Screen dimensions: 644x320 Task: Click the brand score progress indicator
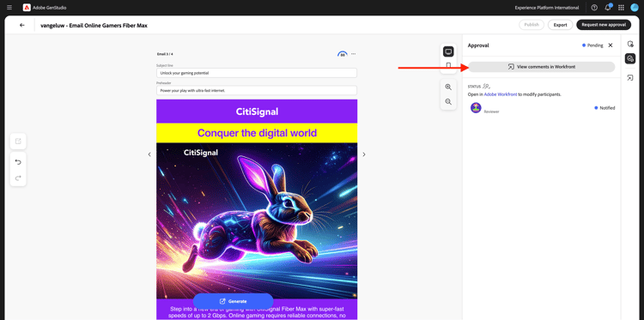coord(342,54)
